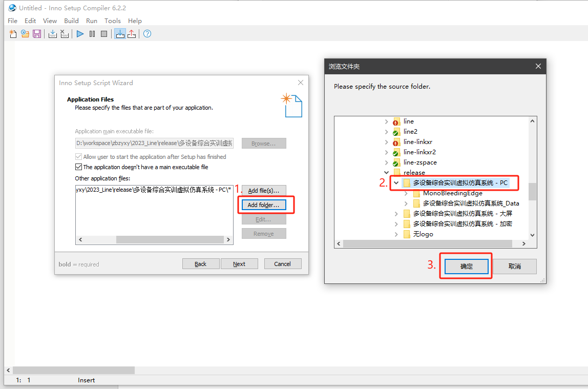
Task: Click the Remove button in wizard
Action: (264, 234)
